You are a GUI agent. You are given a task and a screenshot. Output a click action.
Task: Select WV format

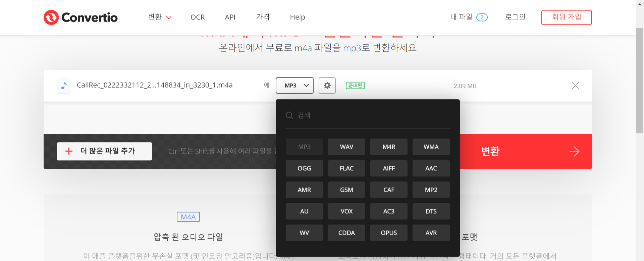point(304,233)
